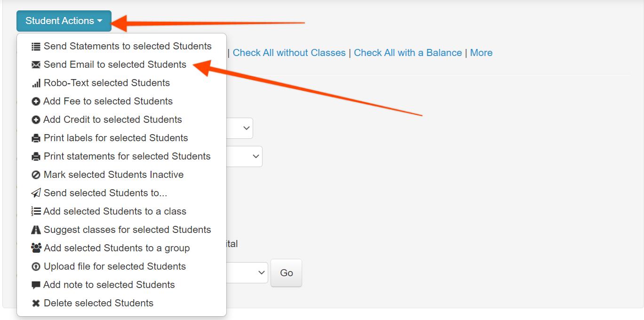
Task: Click the X icon for Delete selected Students
Action: tap(36, 304)
